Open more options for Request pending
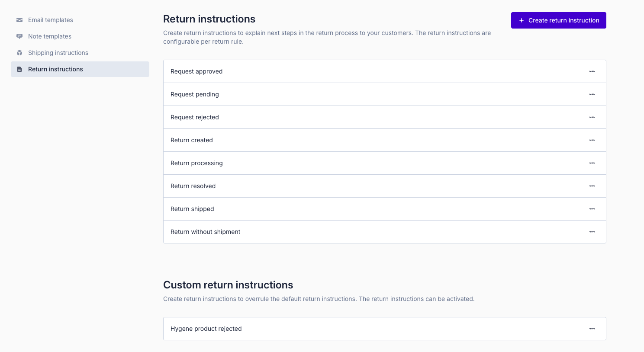The height and width of the screenshot is (352, 644). coord(592,94)
